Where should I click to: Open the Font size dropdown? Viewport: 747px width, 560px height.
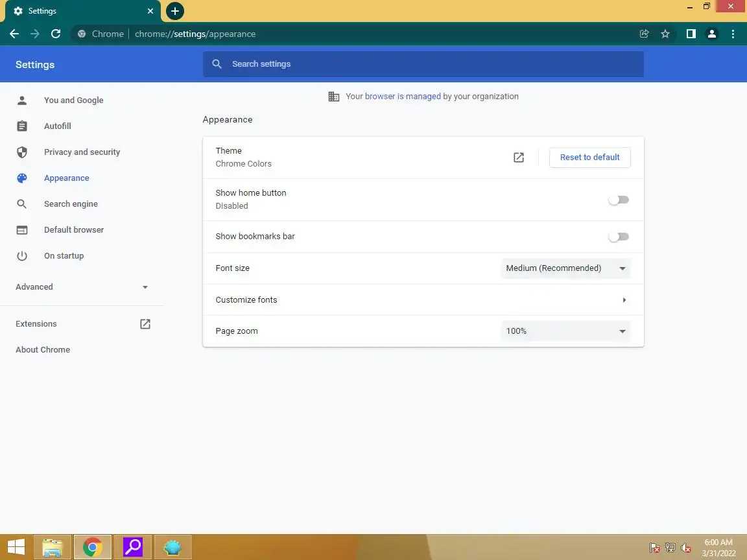coord(565,268)
